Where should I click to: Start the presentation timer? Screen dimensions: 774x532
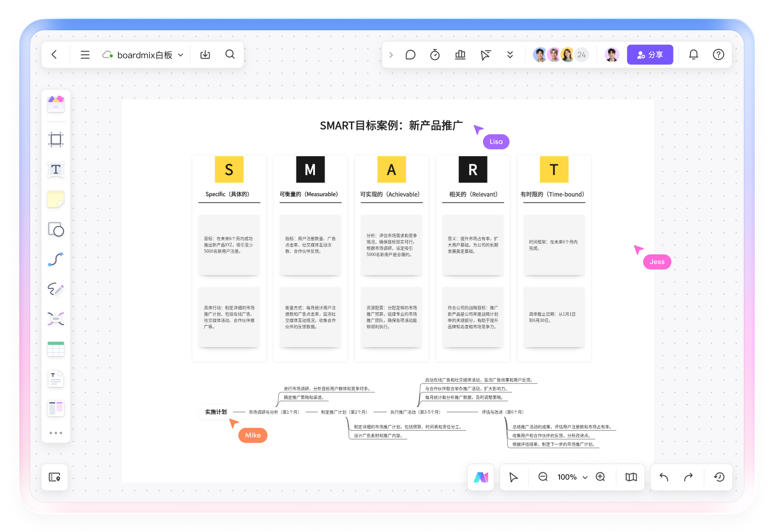coord(435,54)
